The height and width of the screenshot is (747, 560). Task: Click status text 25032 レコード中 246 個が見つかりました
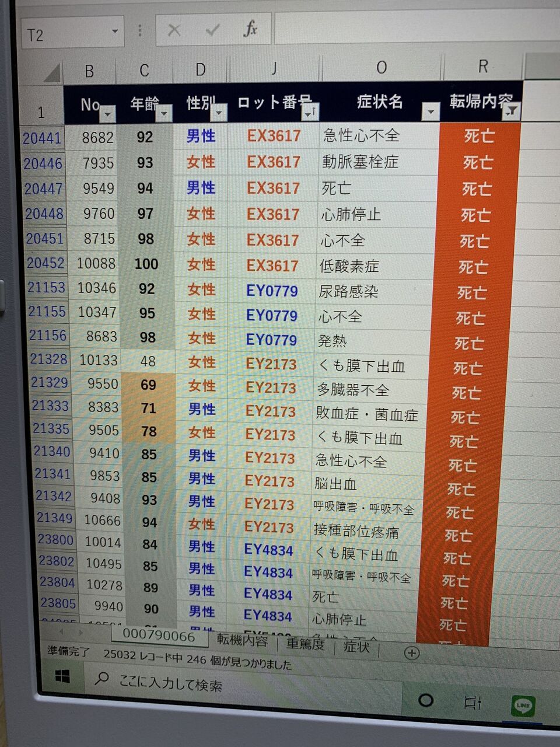pyautogui.click(x=198, y=659)
